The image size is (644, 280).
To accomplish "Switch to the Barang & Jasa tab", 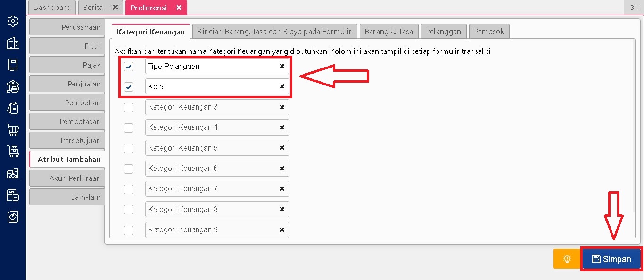I will 388,32.
